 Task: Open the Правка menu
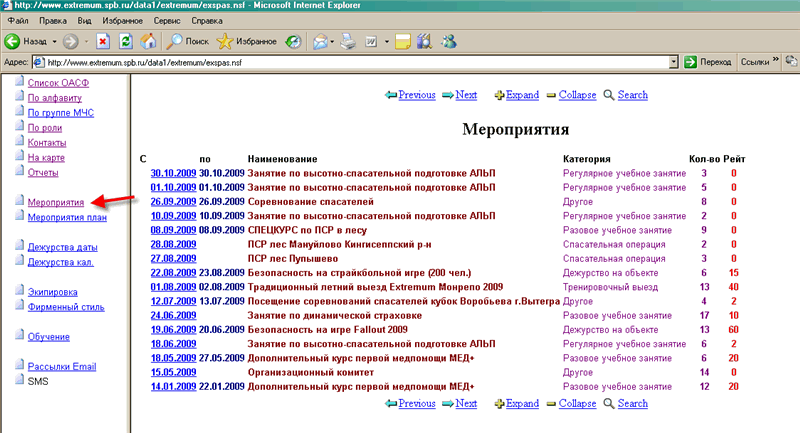(x=53, y=21)
